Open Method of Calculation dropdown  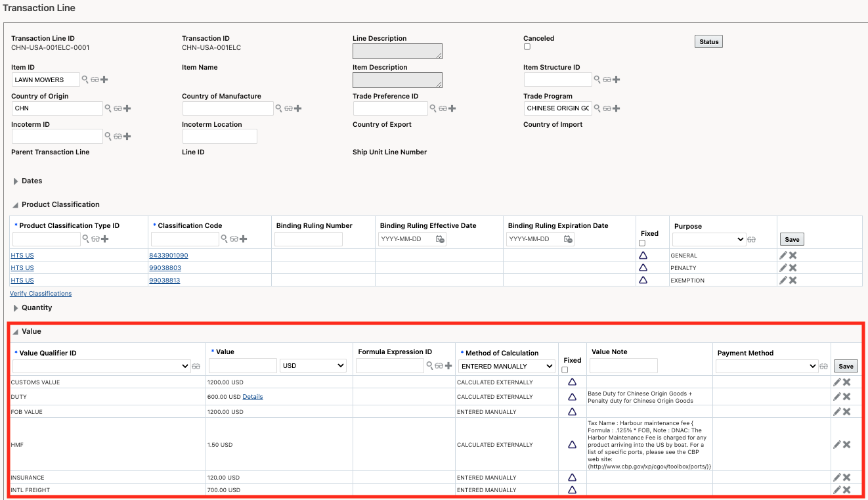click(x=507, y=366)
